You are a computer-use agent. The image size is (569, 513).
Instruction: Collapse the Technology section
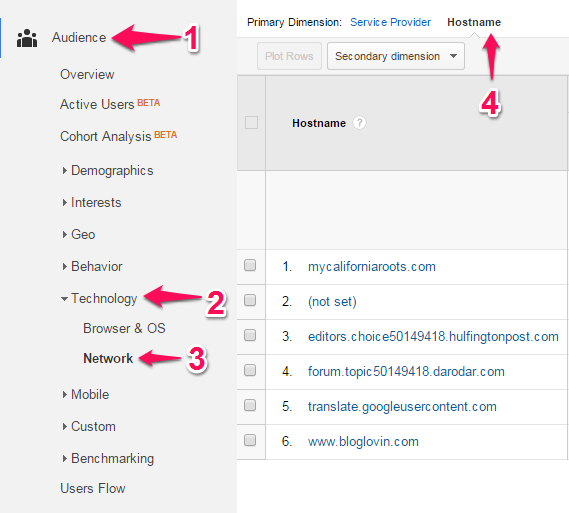(99, 299)
